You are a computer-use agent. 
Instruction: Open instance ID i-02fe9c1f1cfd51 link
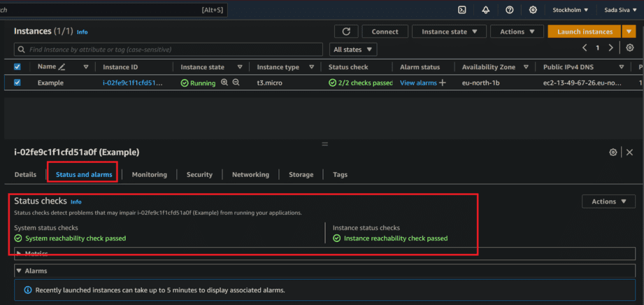click(x=133, y=83)
